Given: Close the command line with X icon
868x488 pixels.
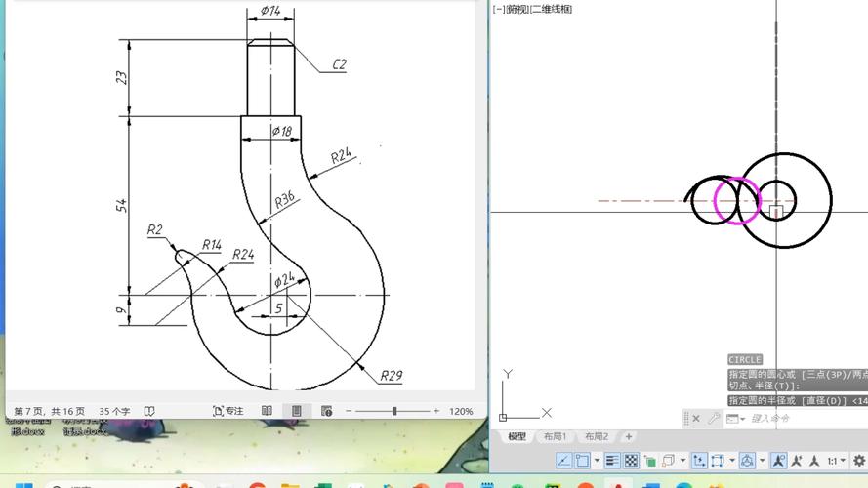Looking at the screenshot, I should coord(696,419).
